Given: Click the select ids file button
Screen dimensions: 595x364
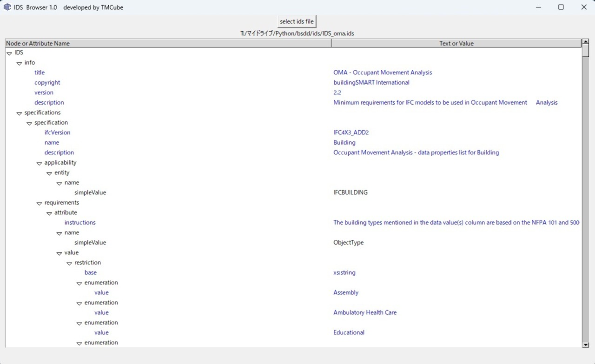Looking at the screenshot, I should [x=297, y=21].
